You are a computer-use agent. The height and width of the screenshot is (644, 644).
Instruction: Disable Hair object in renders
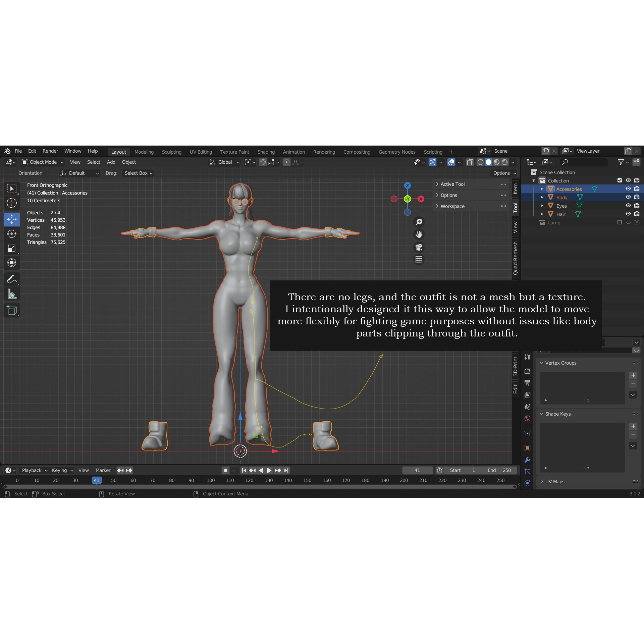tap(637, 214)
